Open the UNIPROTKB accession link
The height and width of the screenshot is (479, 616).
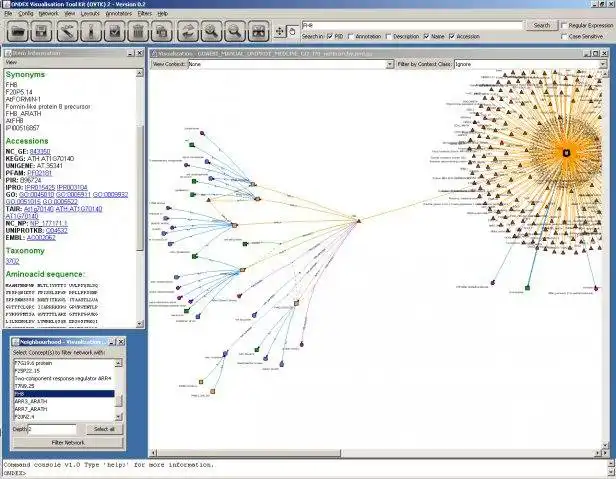[x=57, y=230]
